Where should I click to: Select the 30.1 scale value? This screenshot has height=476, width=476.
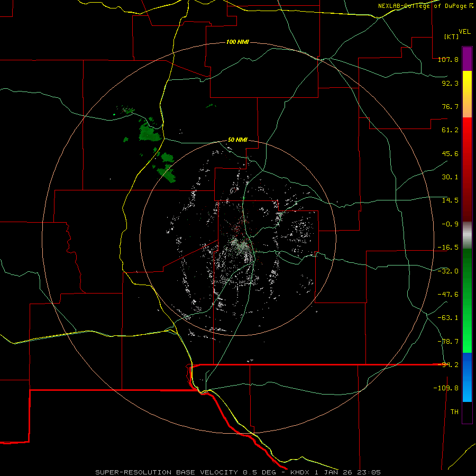tap(450, 177)
